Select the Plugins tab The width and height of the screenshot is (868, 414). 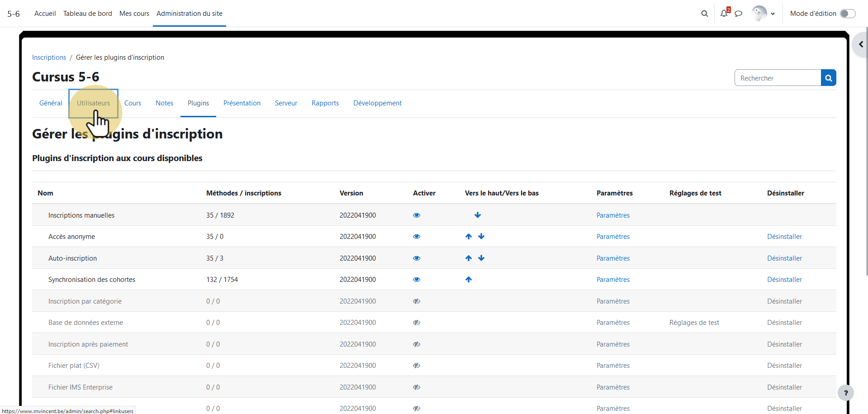click(198, 103)
